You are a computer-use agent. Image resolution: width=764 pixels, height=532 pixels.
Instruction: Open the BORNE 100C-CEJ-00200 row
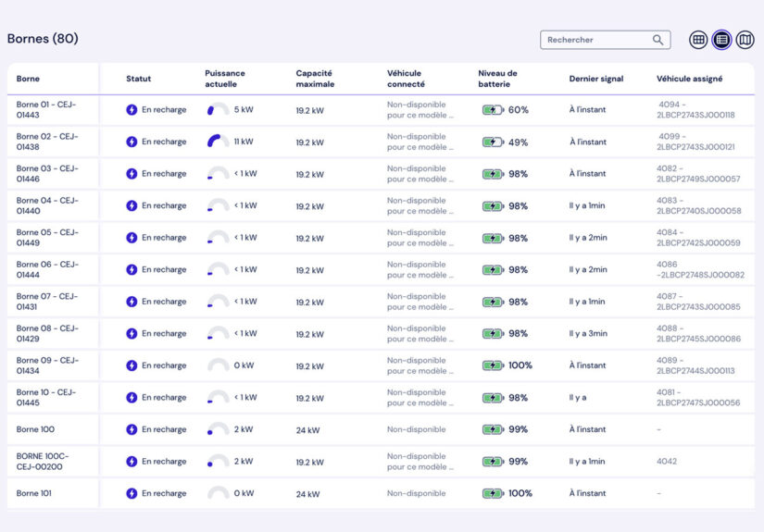click(x=43, y=461)
